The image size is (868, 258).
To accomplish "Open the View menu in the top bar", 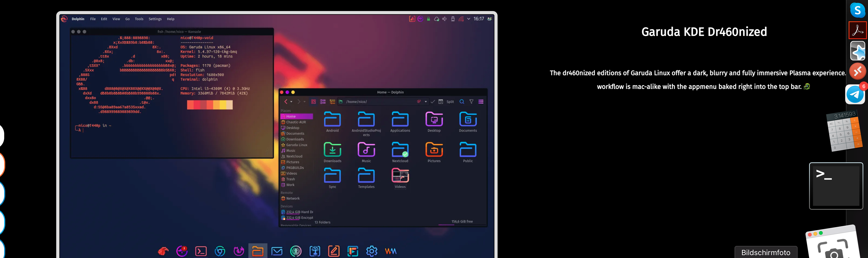I will 116,19.
